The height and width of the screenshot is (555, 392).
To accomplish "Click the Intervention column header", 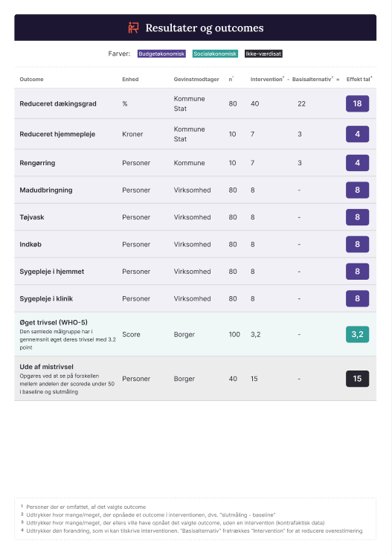I will pyautogui.click(x=267, y=80).
